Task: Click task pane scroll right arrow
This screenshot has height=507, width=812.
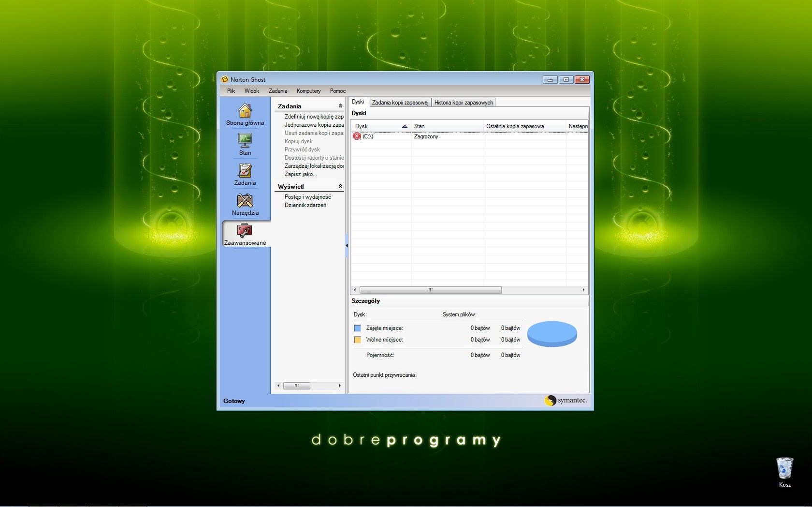Action: pyautogui.click(x=340, y=386)
